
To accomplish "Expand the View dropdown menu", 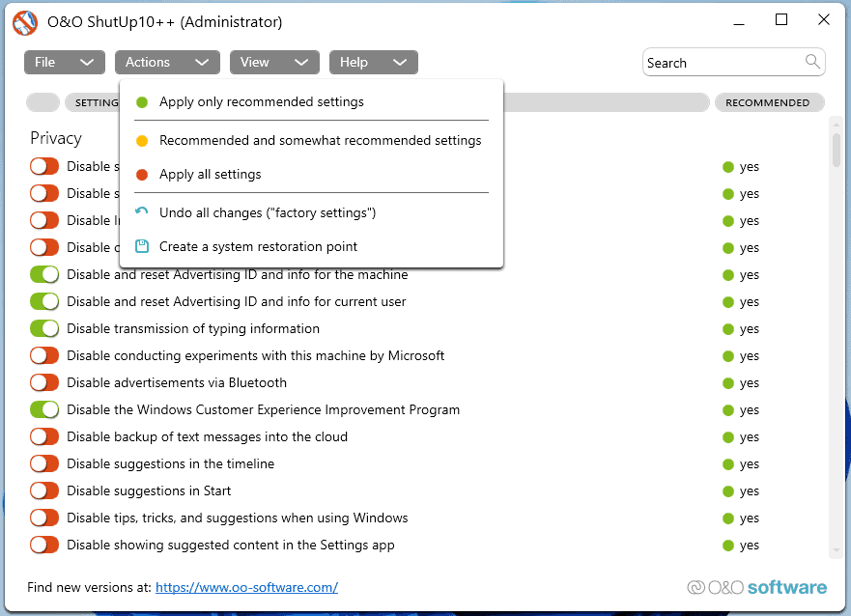I will [x=273, y=62].
